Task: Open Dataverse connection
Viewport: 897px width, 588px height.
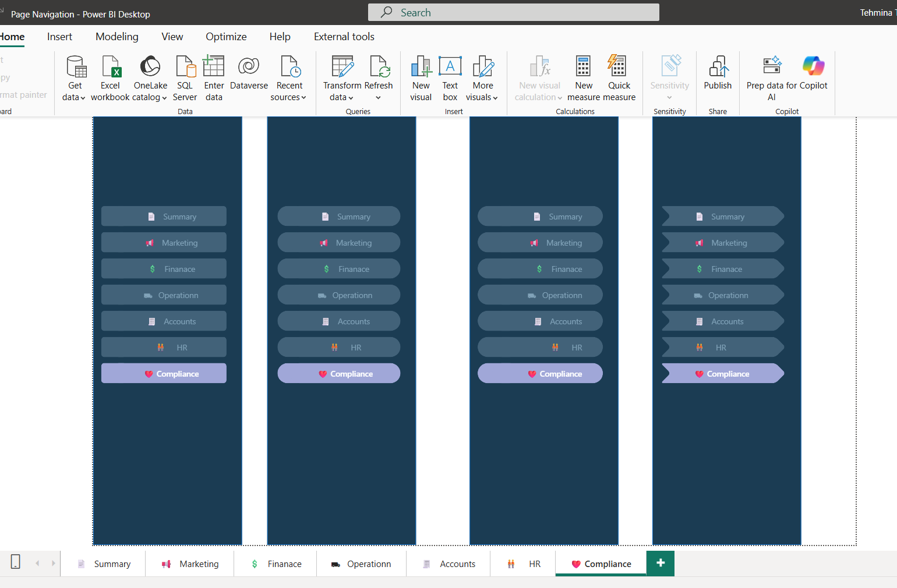Action: click(249, 74)
